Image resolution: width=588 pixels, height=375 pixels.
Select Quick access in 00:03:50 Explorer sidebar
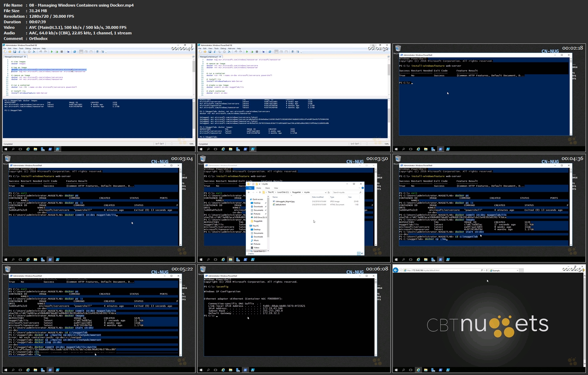click(x=256, y=199)
